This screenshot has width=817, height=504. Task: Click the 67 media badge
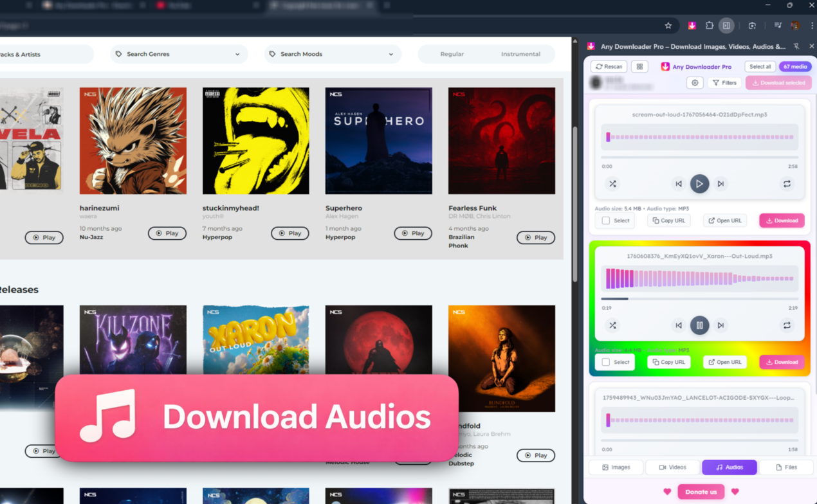pos(795,66)
